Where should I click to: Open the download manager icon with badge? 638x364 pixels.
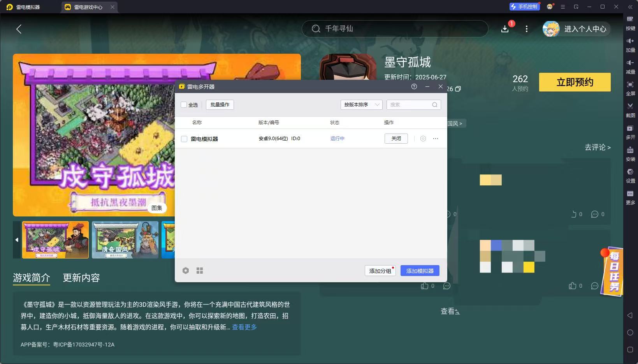coord(505,29)
